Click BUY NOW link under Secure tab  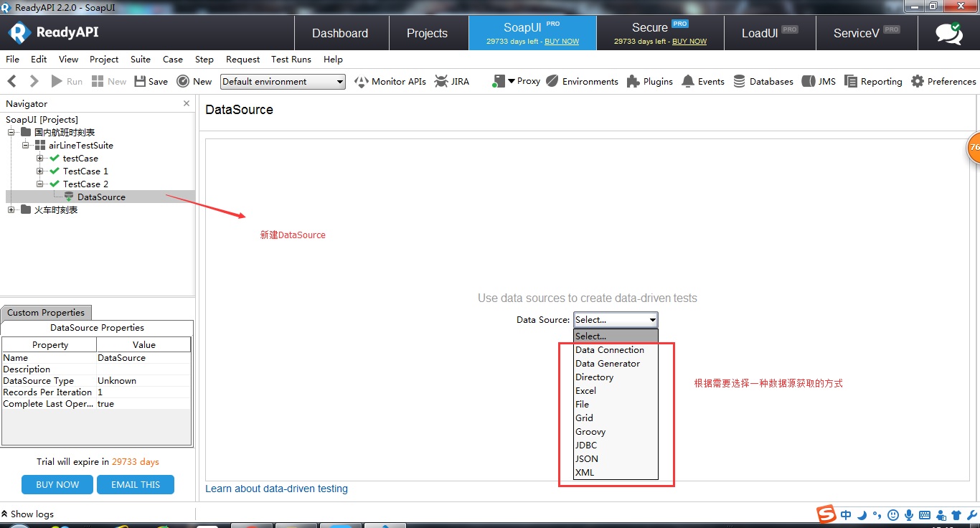689,42
